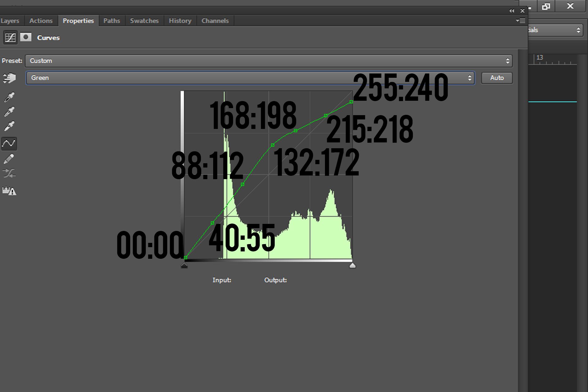Screen dimensions: 588x392
Task: Pick the white point eyedropper
Action: pyautogui.click(x=9, y=126)
